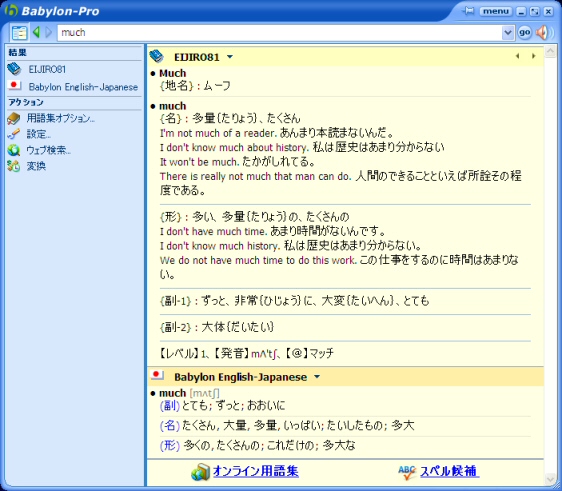Click 'We do not have much time' example

click(258, 260)
